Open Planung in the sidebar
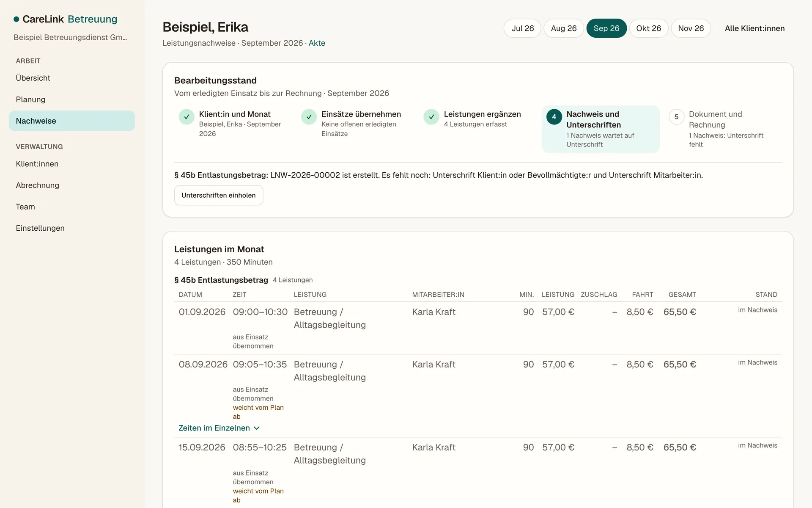Image resolution: width=812 pixels, height=508 pixels. pyautogui.click(x=72, y=99)
